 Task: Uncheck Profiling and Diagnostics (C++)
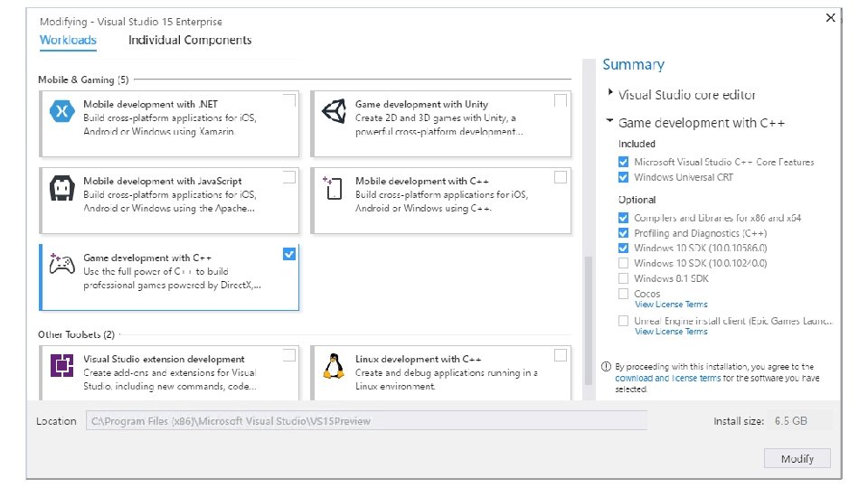pyautogui.click(x=623, y=233)
